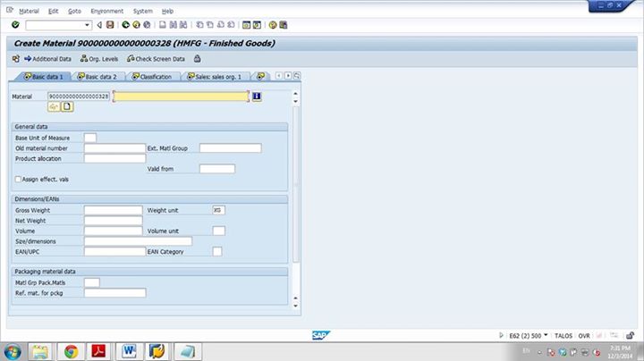Click the lock icon after Check Screen Data
This screenshot has width=644, height=361.
coord(197,59)
